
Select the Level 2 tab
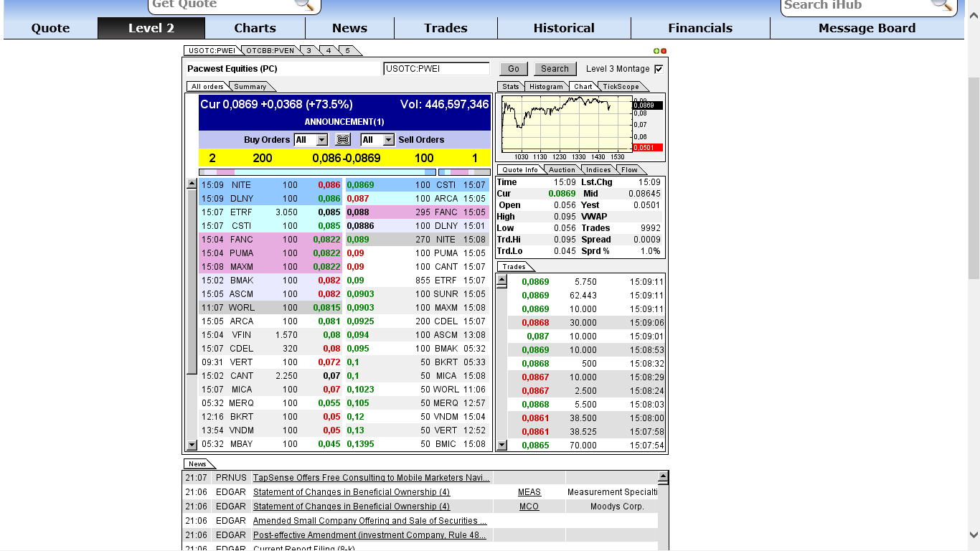click(151, 28)
